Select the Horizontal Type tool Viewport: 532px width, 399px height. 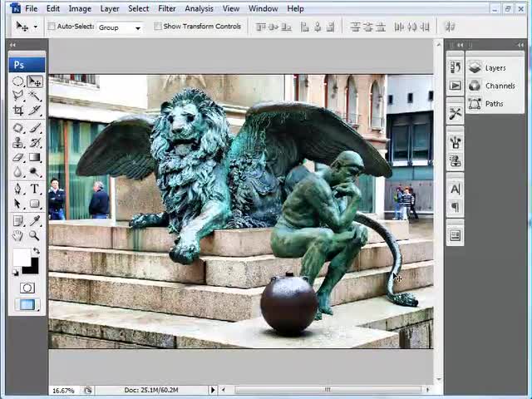(x=35, y=190)
